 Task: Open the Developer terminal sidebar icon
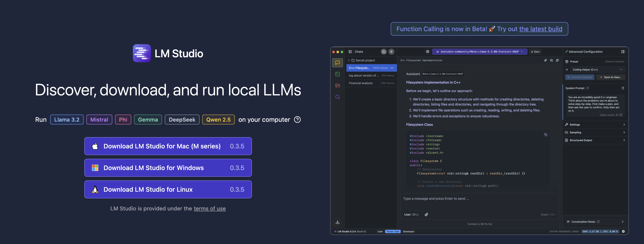pos(337,74)
